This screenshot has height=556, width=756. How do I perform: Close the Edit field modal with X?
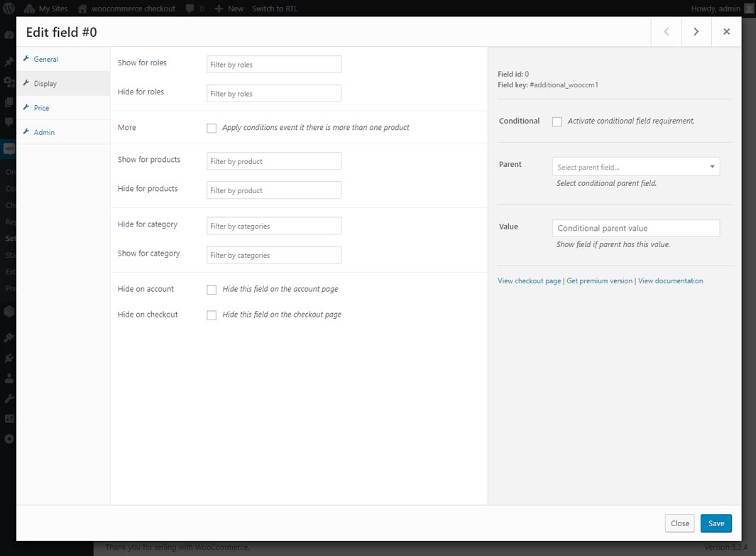[726, 32]
